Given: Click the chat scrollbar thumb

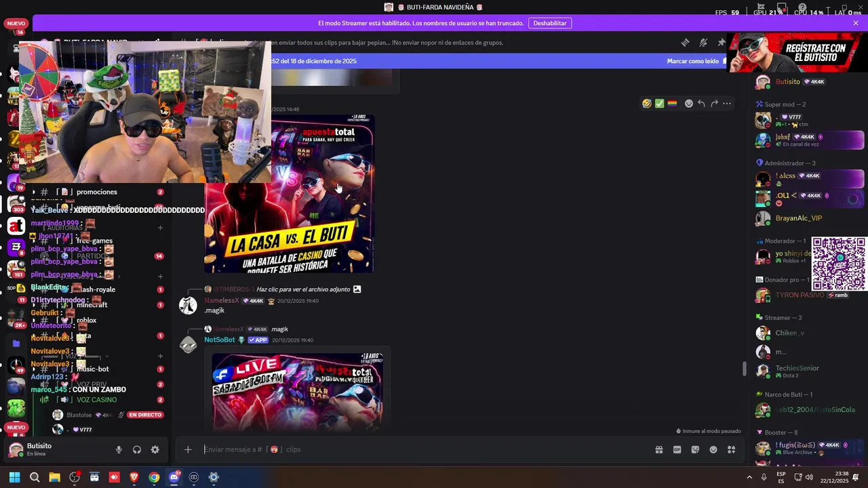Looking at the screenshot, I should (x=744, y=369).
